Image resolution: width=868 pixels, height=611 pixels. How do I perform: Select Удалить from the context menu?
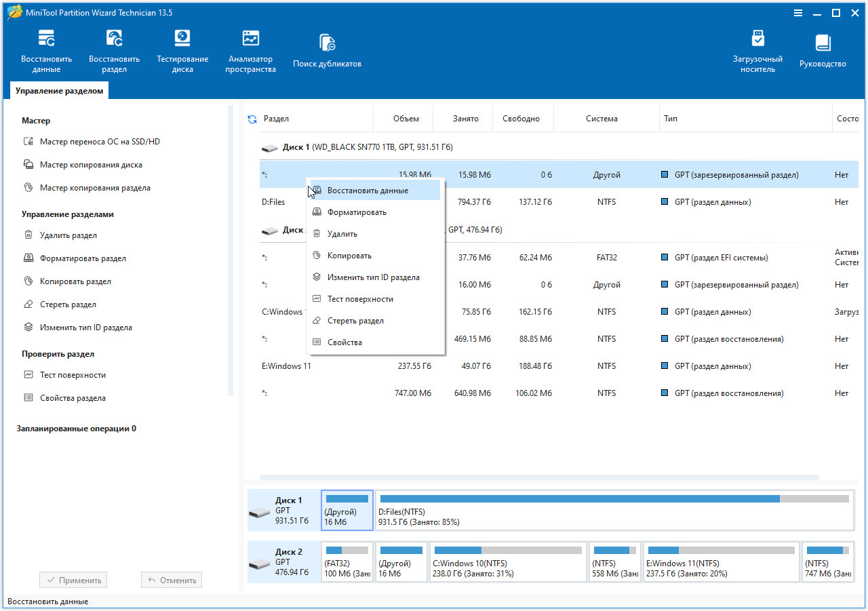[x=342, y=234]
